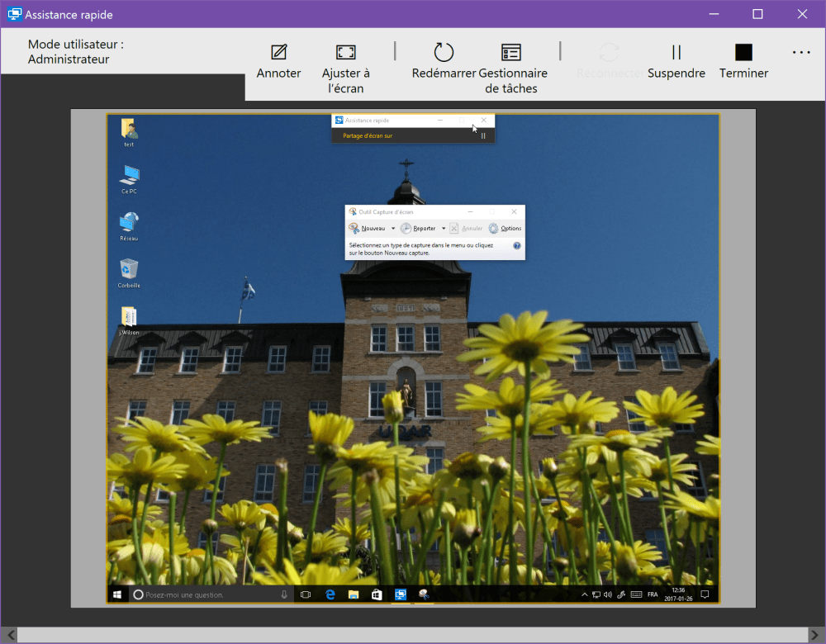Pause sharing in the remote Assistance rapide bar

pos(484,136)
